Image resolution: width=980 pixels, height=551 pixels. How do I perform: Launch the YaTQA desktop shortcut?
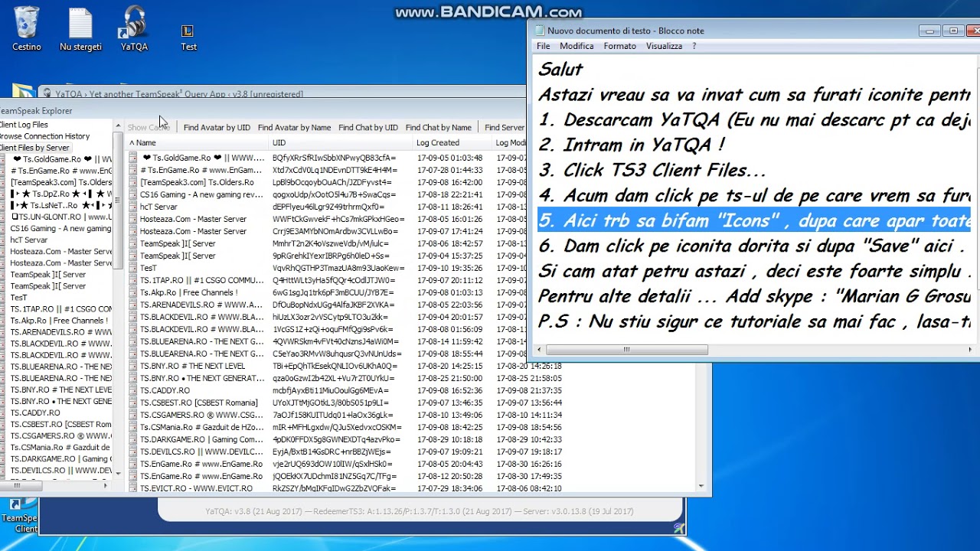coord(134,29)
